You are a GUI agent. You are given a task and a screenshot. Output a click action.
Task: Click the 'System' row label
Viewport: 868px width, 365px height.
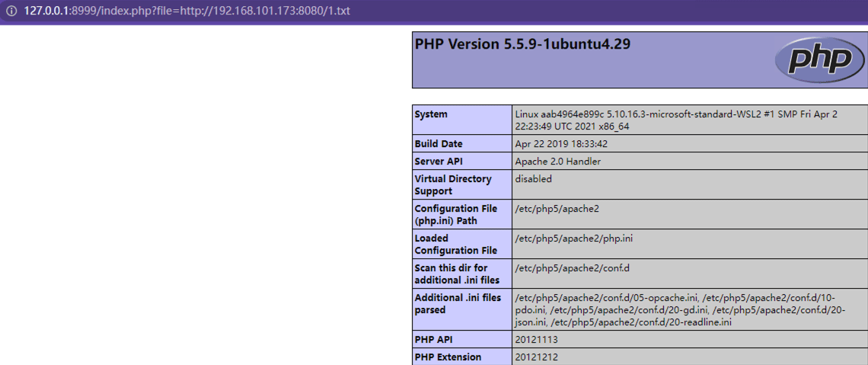click(x=431, y=114)
